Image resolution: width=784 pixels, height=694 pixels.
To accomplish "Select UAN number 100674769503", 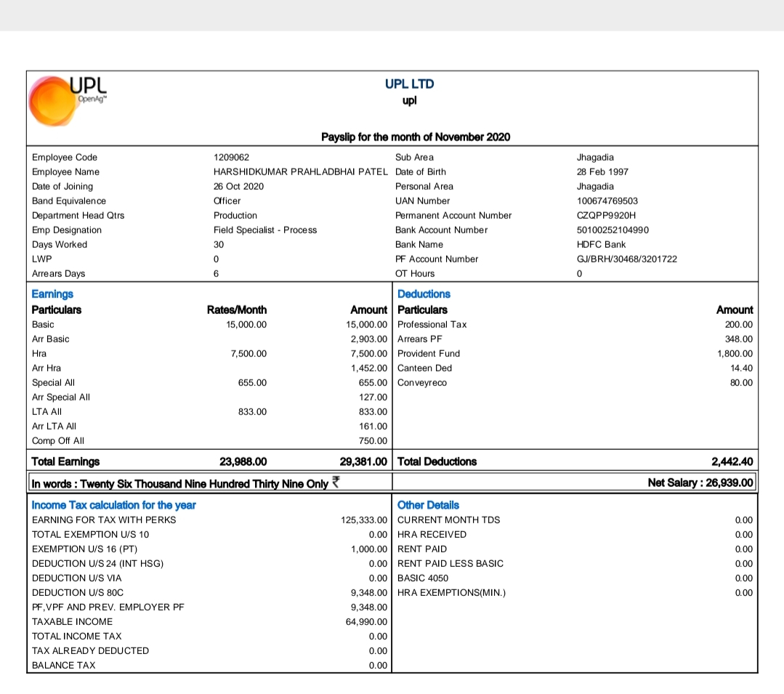I will [607, 201].
